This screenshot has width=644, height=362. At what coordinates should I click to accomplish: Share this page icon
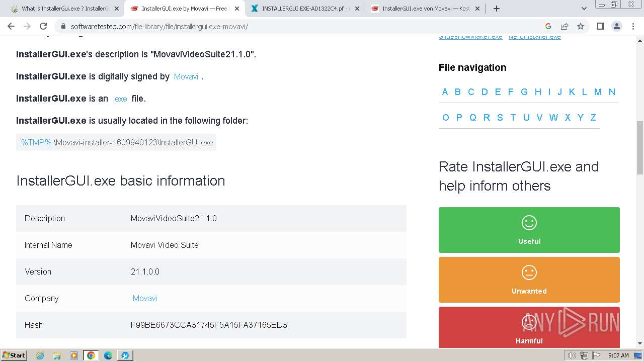[x=565, y=26]
